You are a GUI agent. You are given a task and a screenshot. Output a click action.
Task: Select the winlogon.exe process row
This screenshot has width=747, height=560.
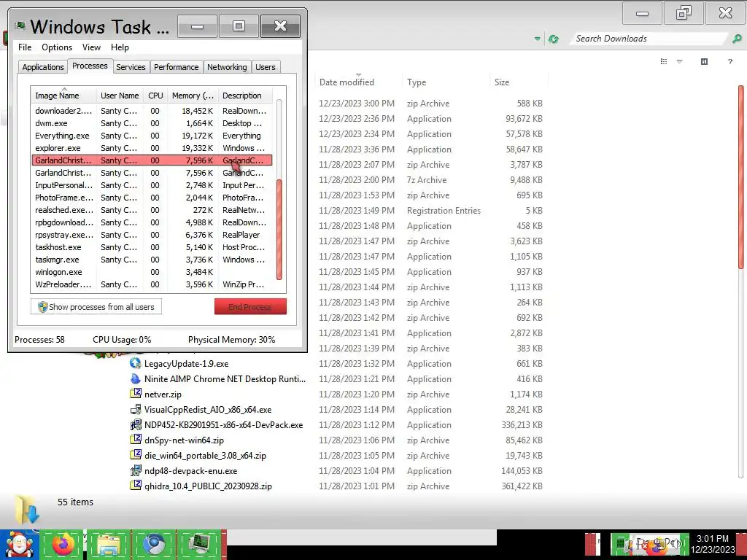(152, 272)
